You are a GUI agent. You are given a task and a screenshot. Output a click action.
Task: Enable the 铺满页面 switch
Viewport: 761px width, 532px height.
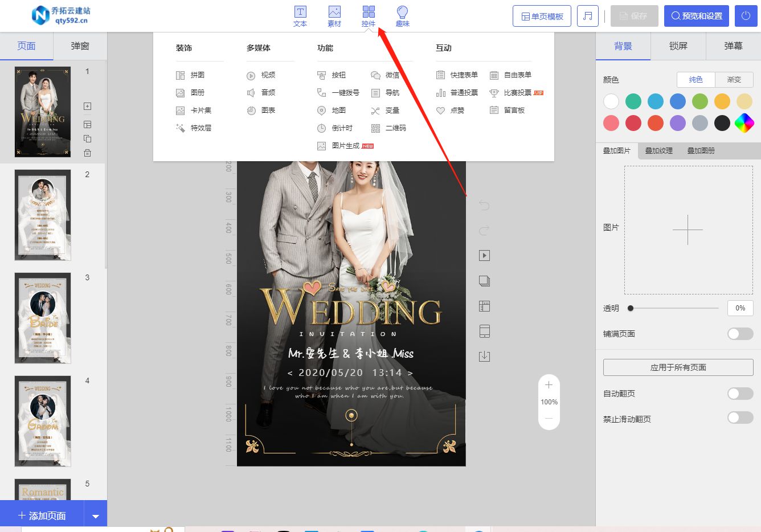pyautogui.click(x=740, y=334)
